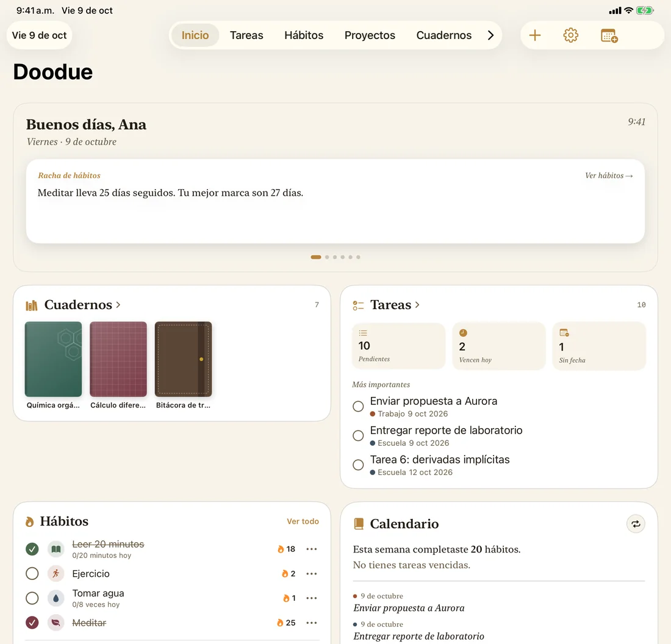Tap the add calendar event icon
671x644 pixels.
coord(609,35)
